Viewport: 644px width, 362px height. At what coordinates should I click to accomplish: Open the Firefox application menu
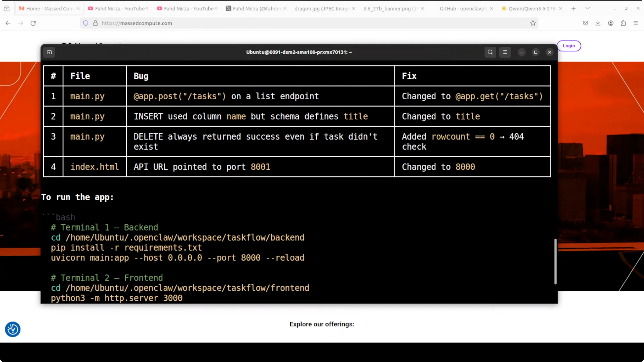tap(635, 23)
